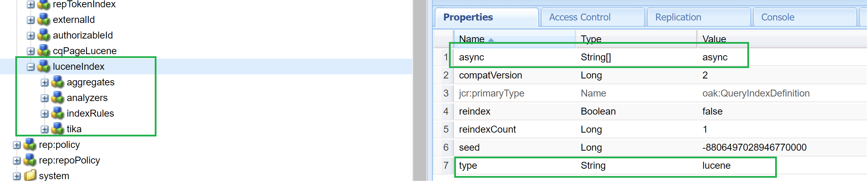Open the Console tab
Screen dimensions: 868x184
coord(805,17)
